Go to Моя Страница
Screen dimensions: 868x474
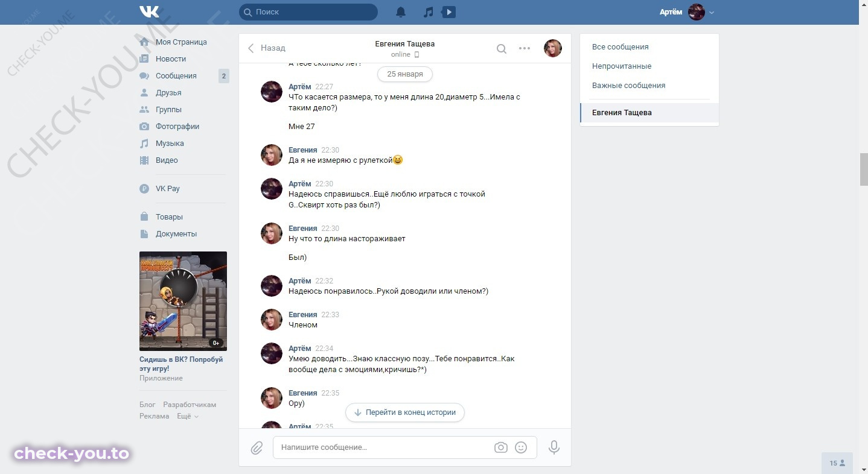[x=181, y=42]
